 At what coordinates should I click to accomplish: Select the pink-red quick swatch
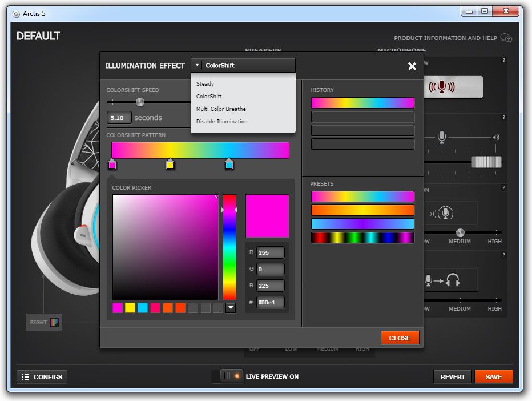click(x=155, y=308)
